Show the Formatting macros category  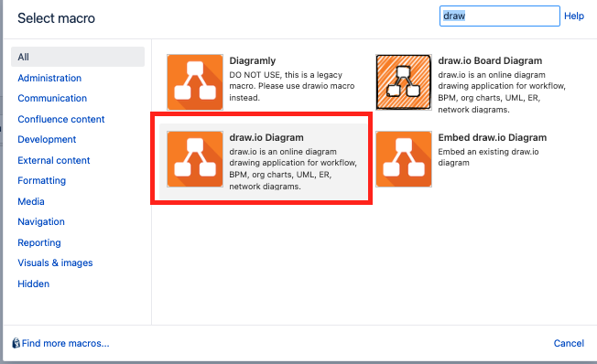coord(41,181)
